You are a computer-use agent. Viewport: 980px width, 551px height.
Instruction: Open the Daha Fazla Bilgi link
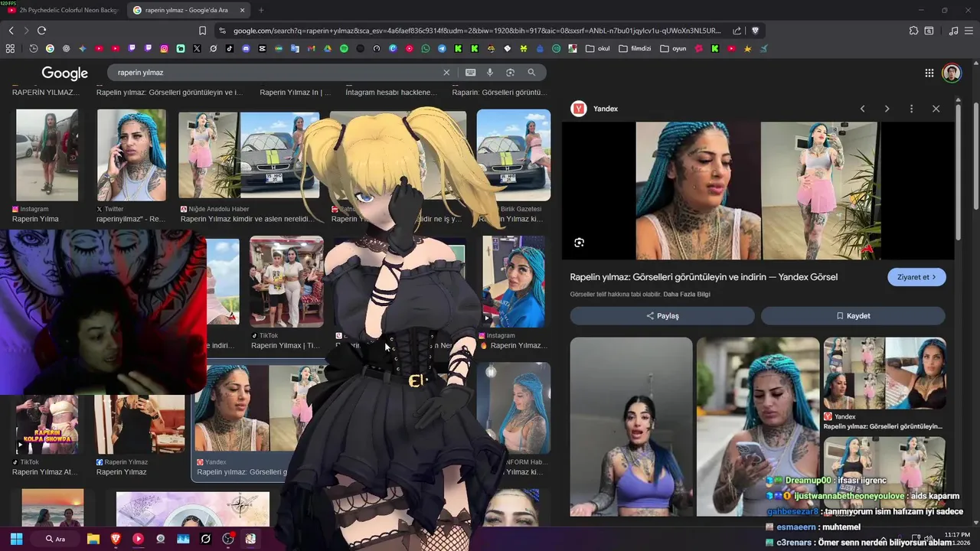(687, 295)
